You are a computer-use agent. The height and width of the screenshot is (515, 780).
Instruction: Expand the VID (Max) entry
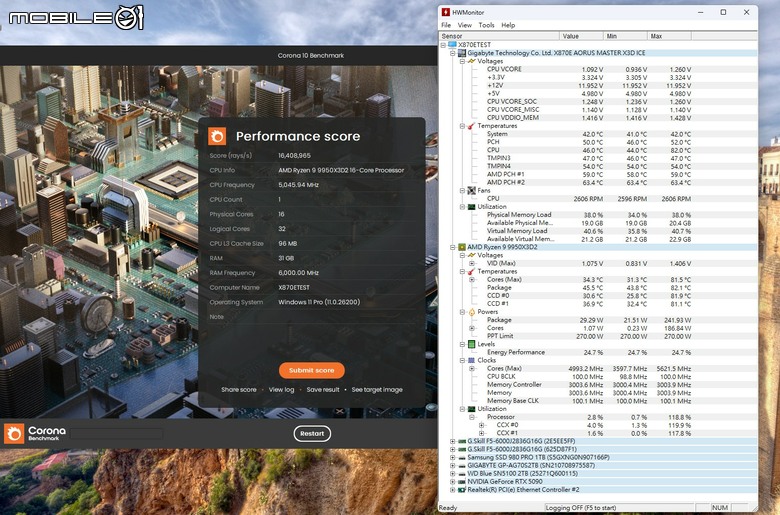tap(472, 263)
